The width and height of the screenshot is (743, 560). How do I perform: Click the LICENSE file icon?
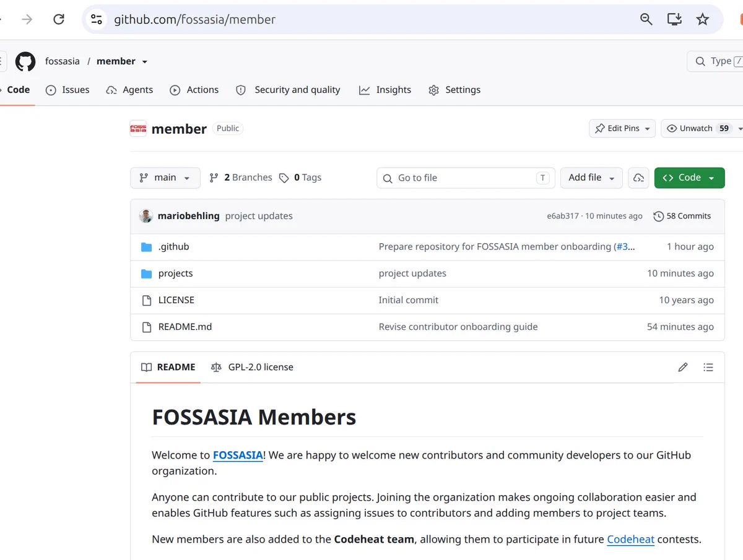point(147,300)
